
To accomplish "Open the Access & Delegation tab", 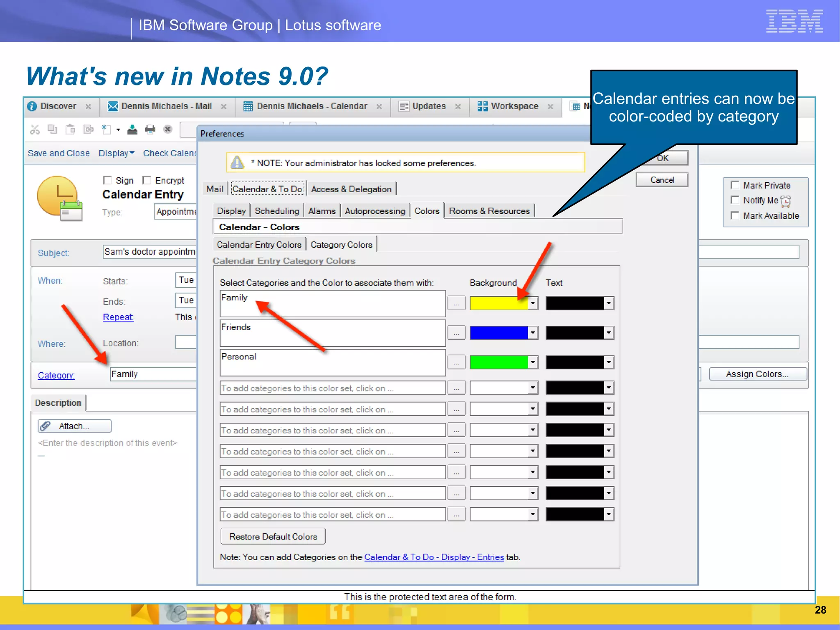I will (x=352, y=189).
